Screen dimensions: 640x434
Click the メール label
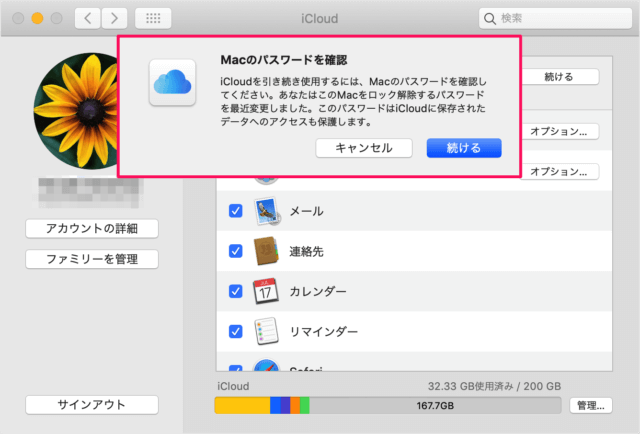click(307, 211)
